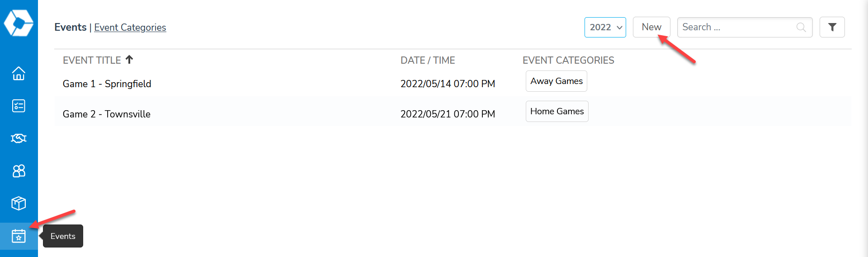Click the Away Games category tag

pos(556,81)
